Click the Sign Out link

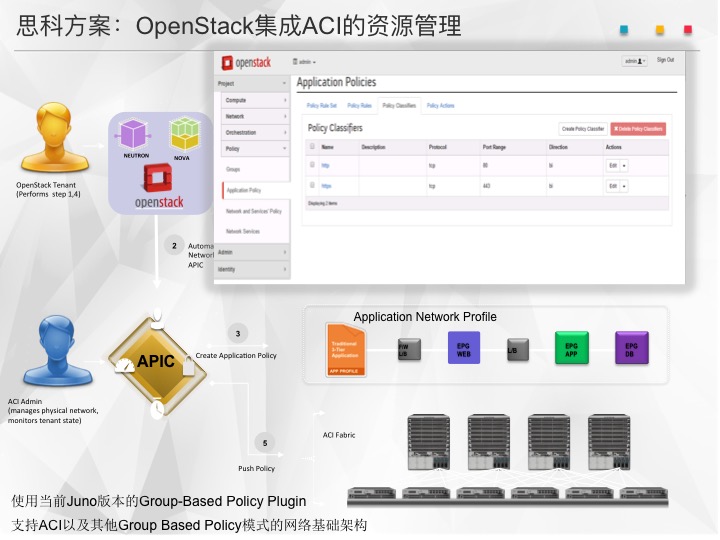pyautogui.click(x=665, y=60)
